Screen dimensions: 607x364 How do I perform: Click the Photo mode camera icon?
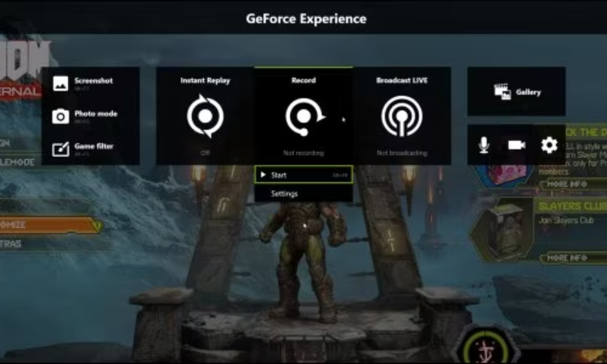61,116
